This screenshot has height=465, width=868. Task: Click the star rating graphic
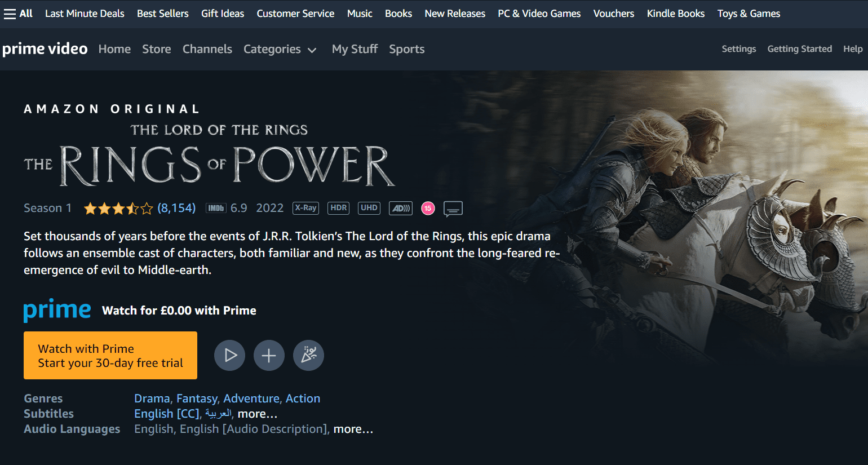[x=118, y=209]
